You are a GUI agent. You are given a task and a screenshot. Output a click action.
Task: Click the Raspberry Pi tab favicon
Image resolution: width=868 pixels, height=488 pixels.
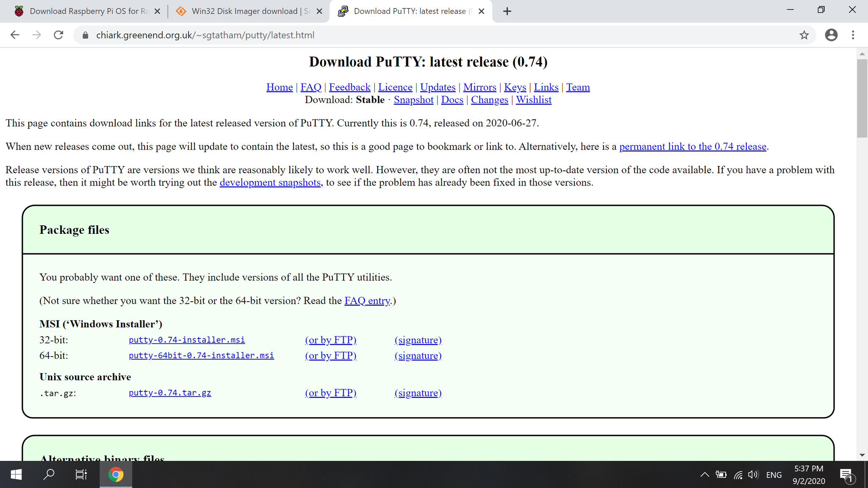19,11
